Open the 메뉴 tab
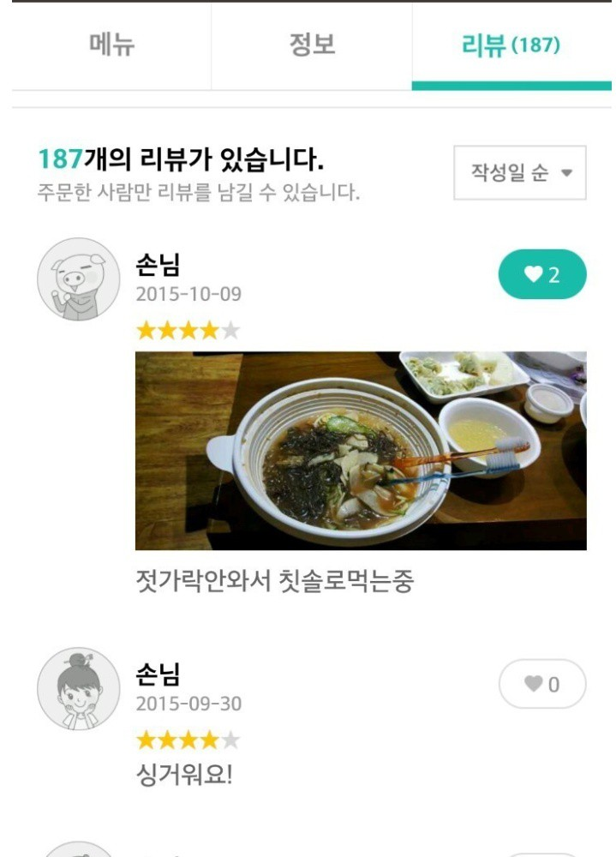 [x=112, y=45]
